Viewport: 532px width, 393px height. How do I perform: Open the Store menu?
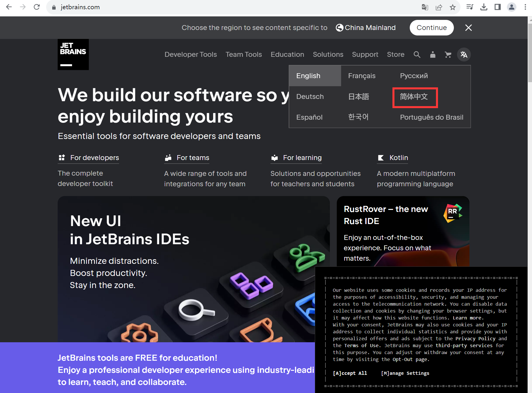(396, 54)
